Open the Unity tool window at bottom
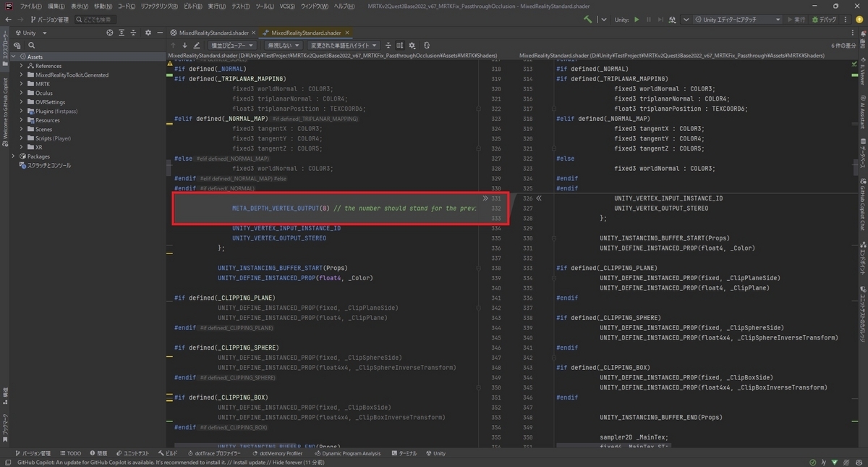 [435, 453]
